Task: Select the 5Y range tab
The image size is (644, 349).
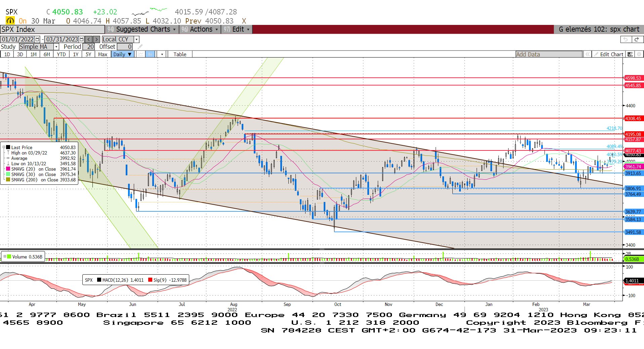Action: click(88, 54)
